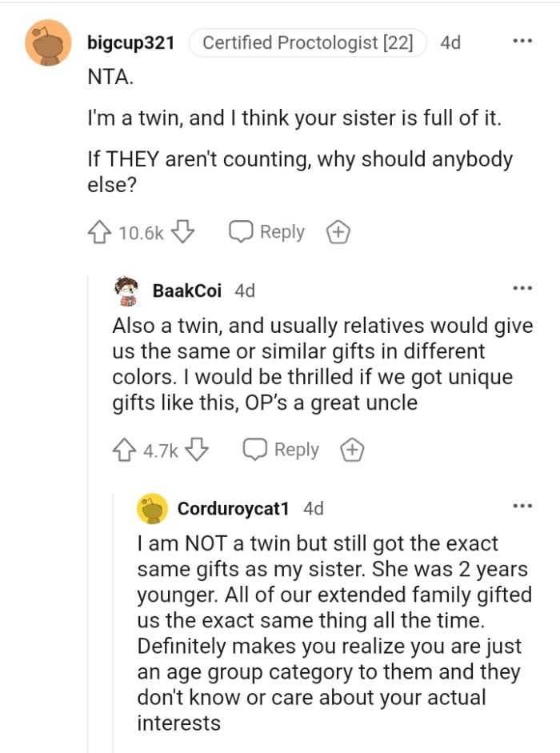Click BaakCoi's avatar
Screen dimensions: 560x753
125,290
